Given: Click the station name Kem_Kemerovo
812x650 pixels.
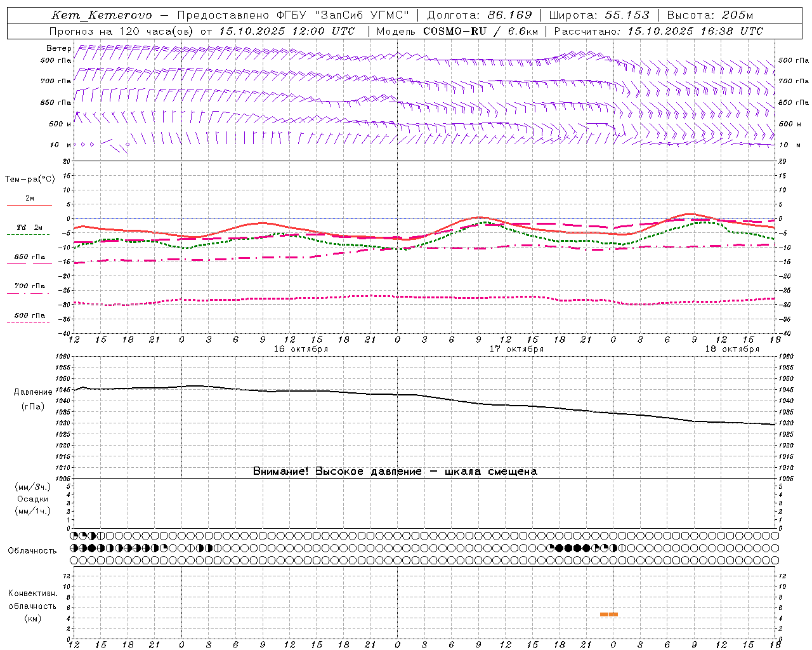Looking at the screenshot, I should pyautogui.click(x=102, y=15).
